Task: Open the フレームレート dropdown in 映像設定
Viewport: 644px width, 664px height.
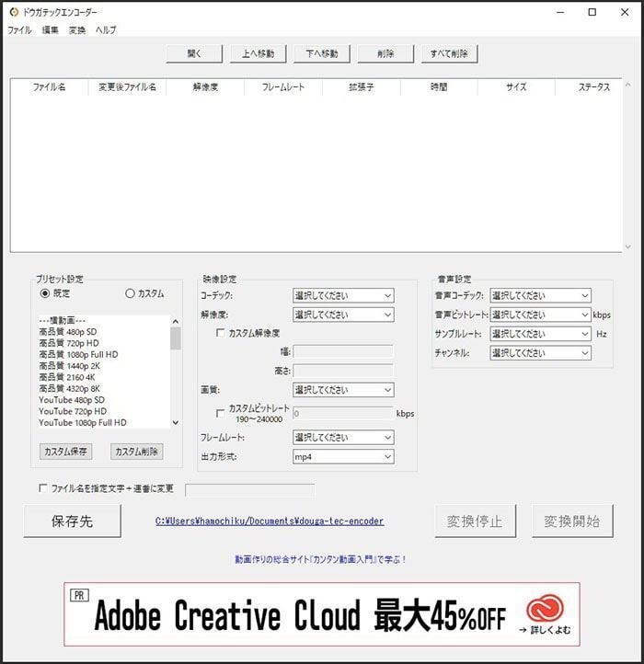Action: click(x=343, y=437)
